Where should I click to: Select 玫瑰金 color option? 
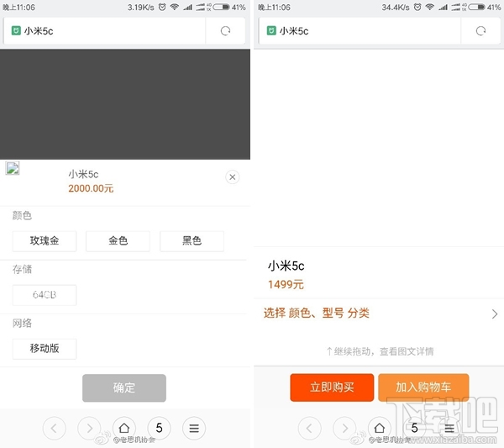[x=45, y=241]
